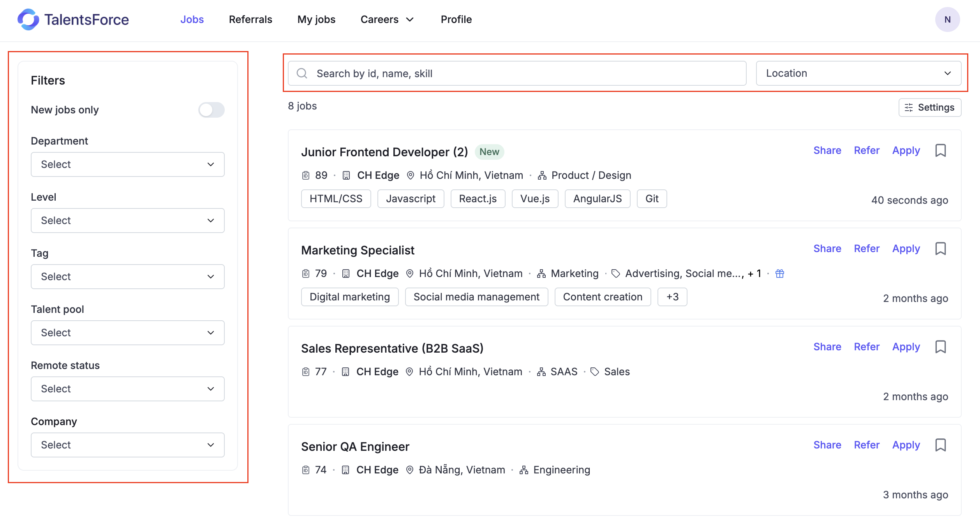Refer someone for Senior QA Engineer

[x=866, y=445]
